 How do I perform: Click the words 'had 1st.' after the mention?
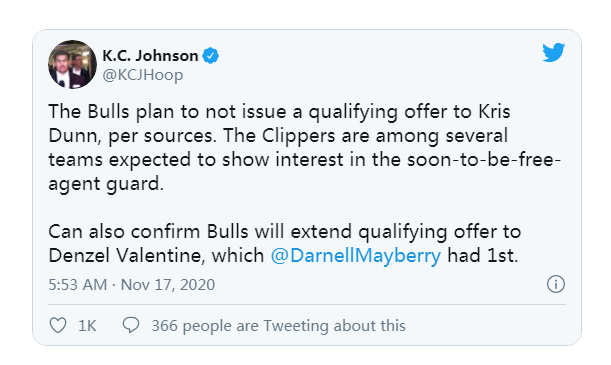[x=483, y=256]
